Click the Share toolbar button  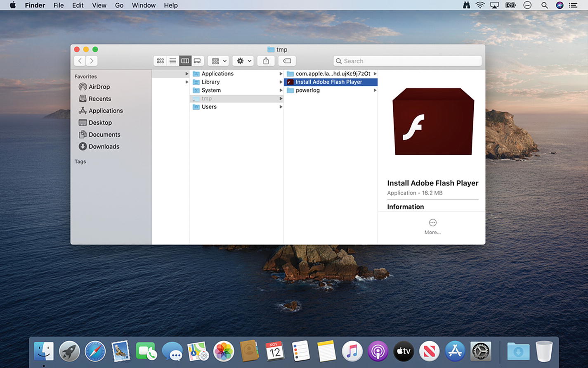click(x=266, y=61)
